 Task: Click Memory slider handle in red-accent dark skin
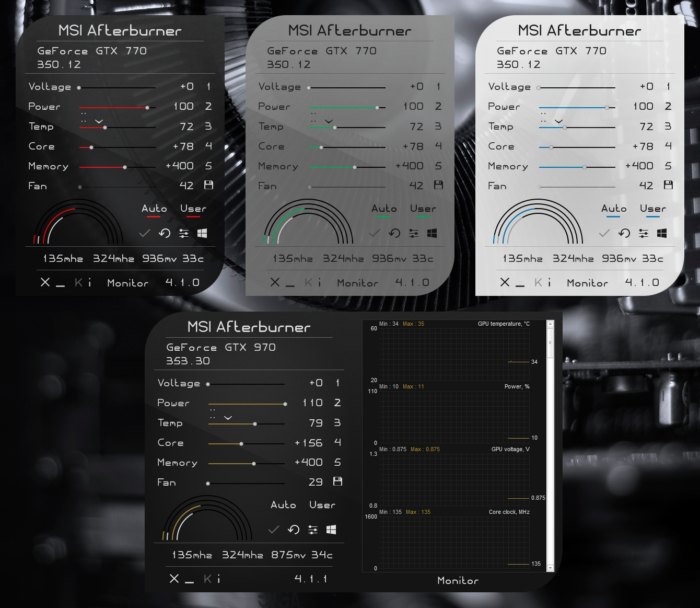[125, 167]
